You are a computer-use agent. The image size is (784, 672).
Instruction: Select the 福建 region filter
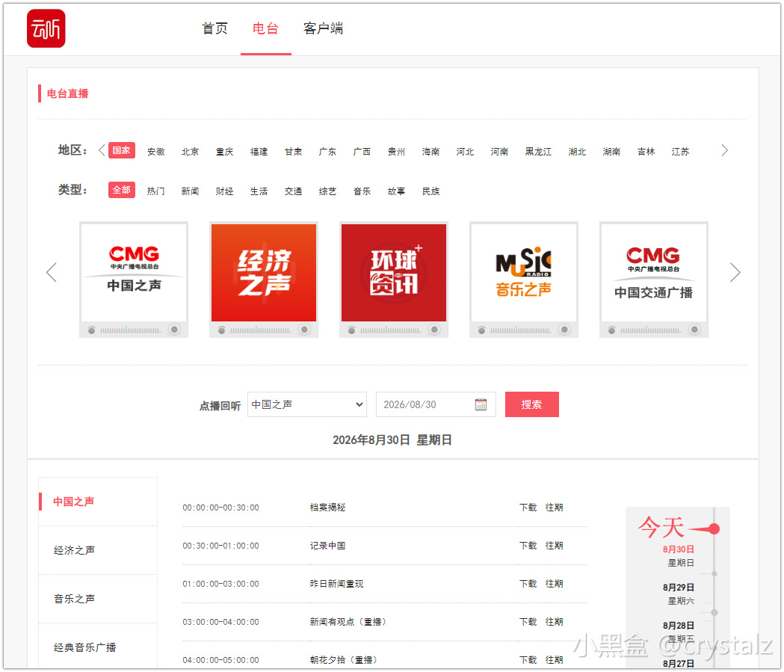259,152
